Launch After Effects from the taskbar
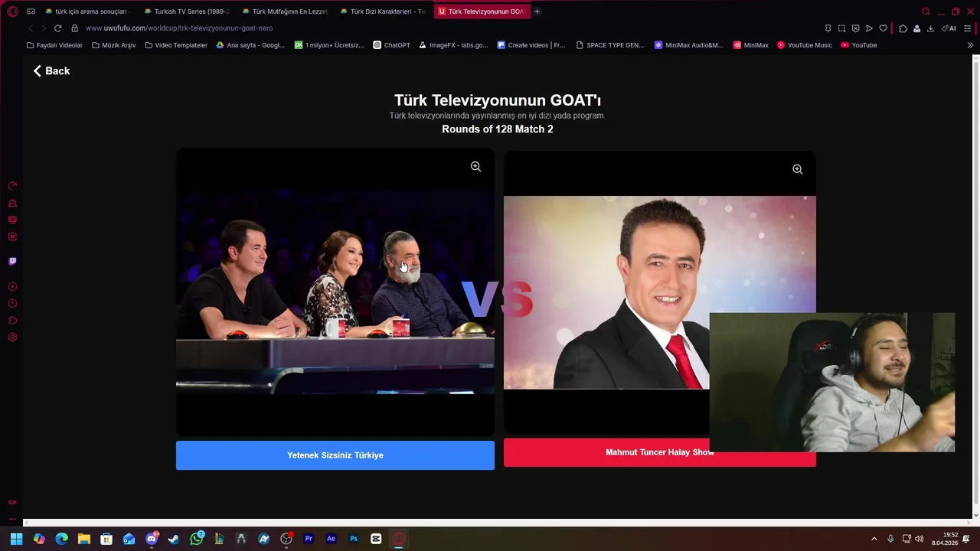The height and width of the screenshot is (551, 980). point(331,539)
